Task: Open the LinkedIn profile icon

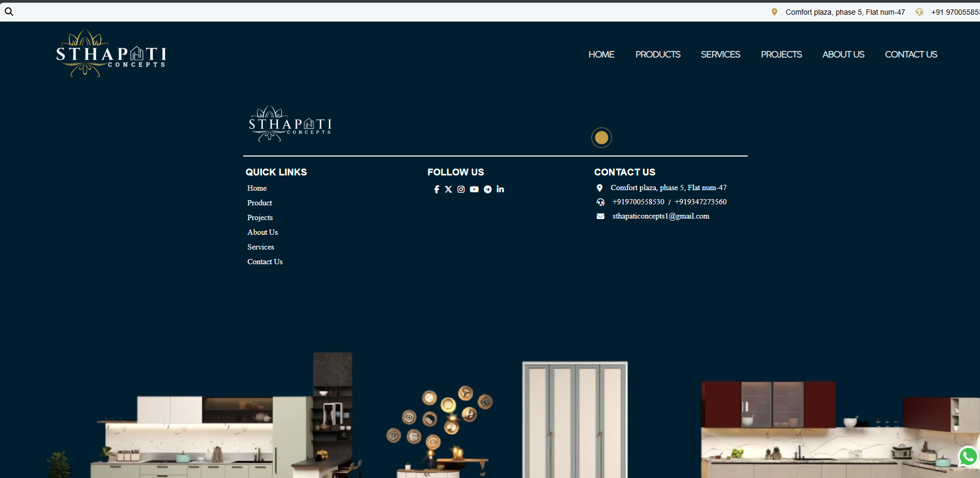Action: point(500,189)
